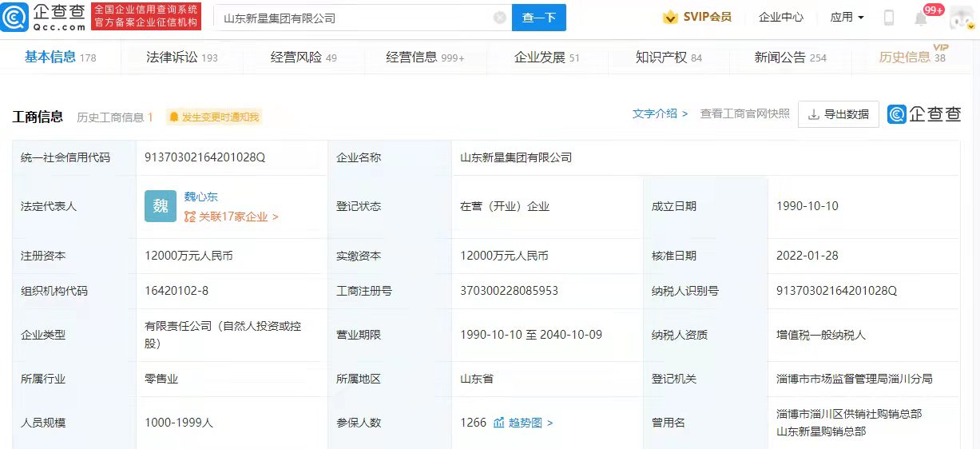Switch to 新闻公告 tab
Image resolution: width=980 pixels, height=449 pixels.
(x=791, y=58)
